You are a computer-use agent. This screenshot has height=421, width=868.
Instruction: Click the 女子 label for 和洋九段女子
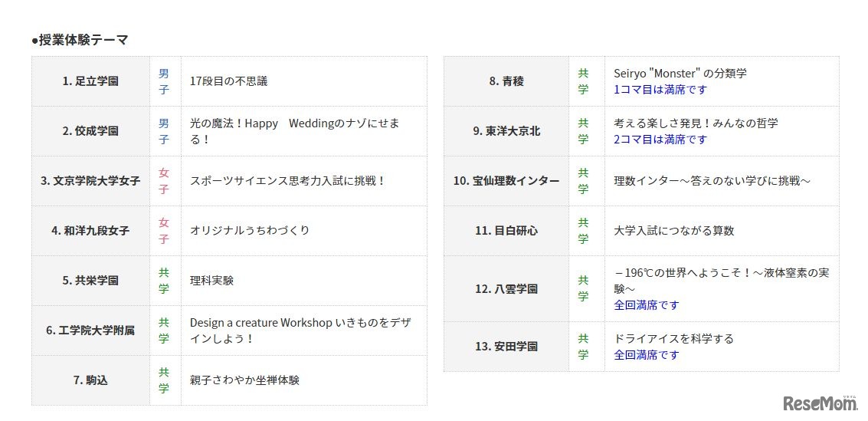click(x=164, y=231)
